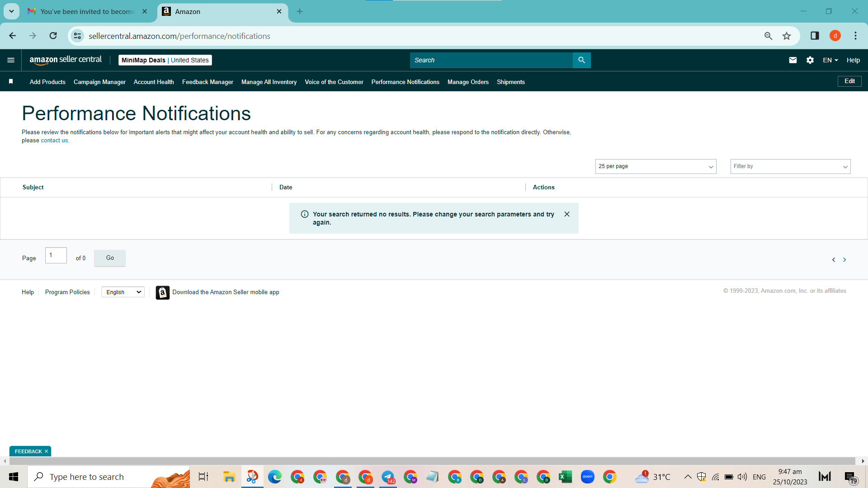Click the horizontal page scrollbar
868x488 pixels.
pos(432,461)
